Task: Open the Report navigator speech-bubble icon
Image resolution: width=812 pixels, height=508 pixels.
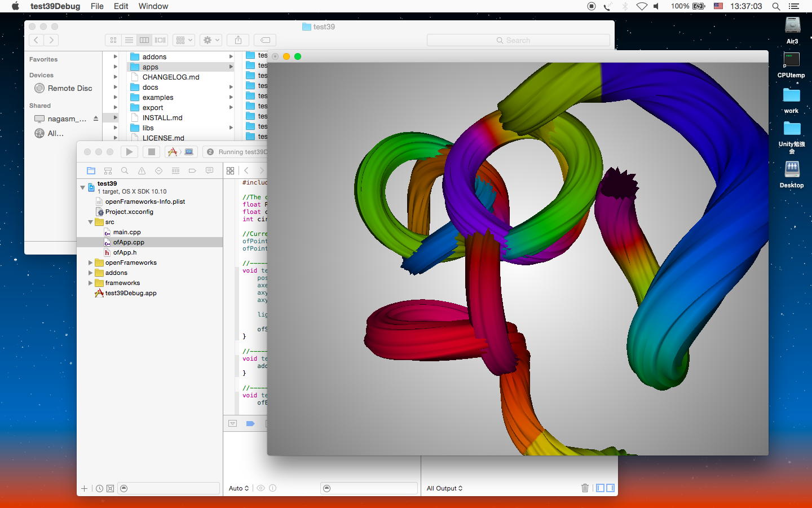Action: coord(209,170)
